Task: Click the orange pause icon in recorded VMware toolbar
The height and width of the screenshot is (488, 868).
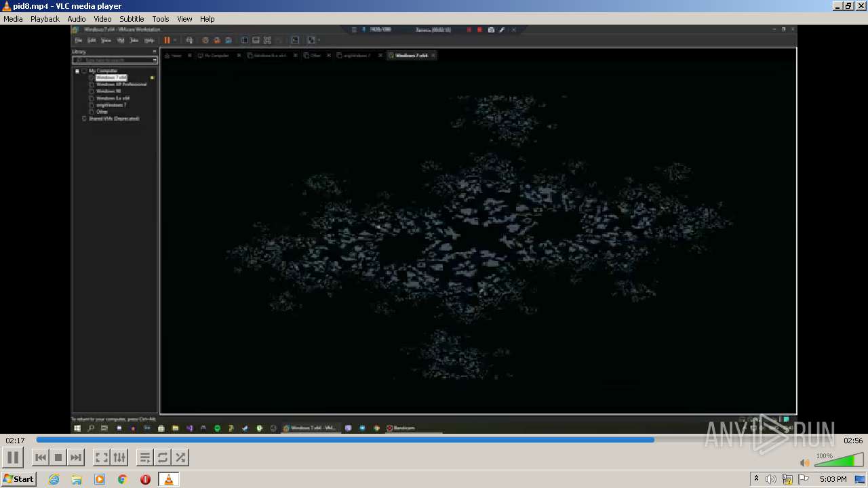Action: (167, 41)
